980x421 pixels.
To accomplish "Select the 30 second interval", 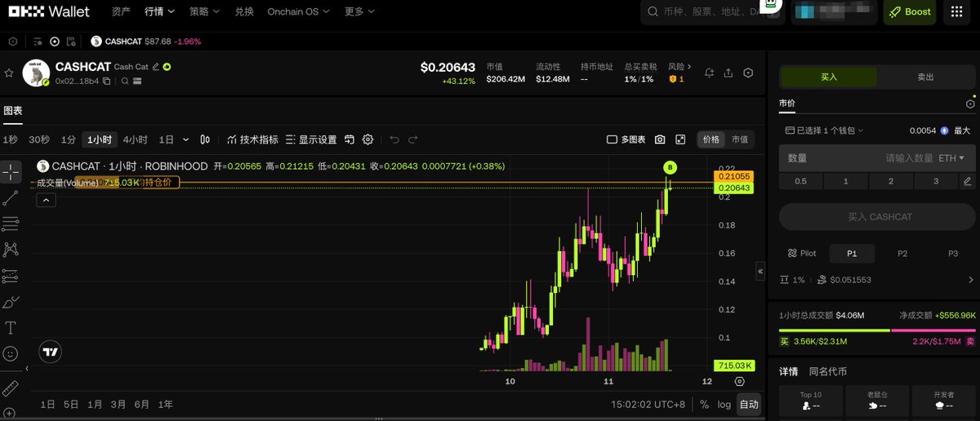I will [x=39, y=140].
